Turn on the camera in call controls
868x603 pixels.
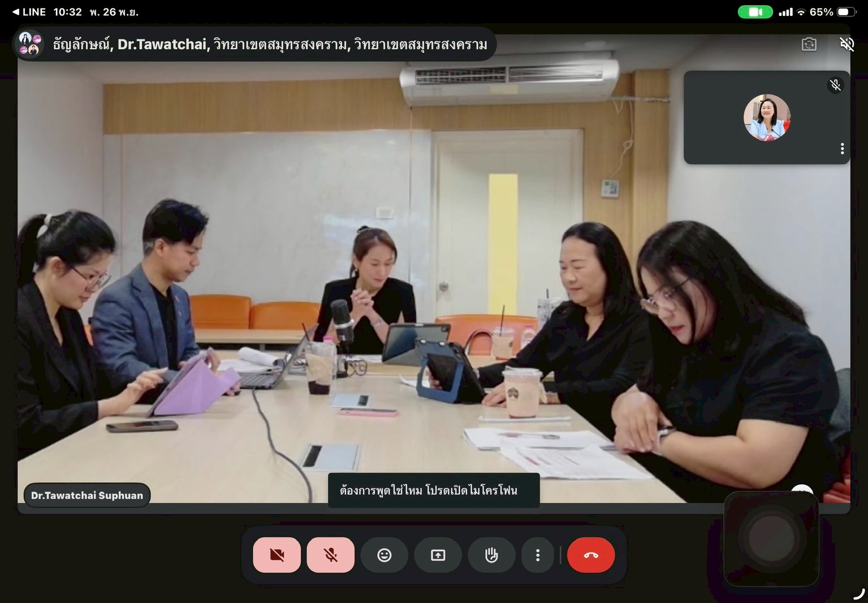click(277, 555)
